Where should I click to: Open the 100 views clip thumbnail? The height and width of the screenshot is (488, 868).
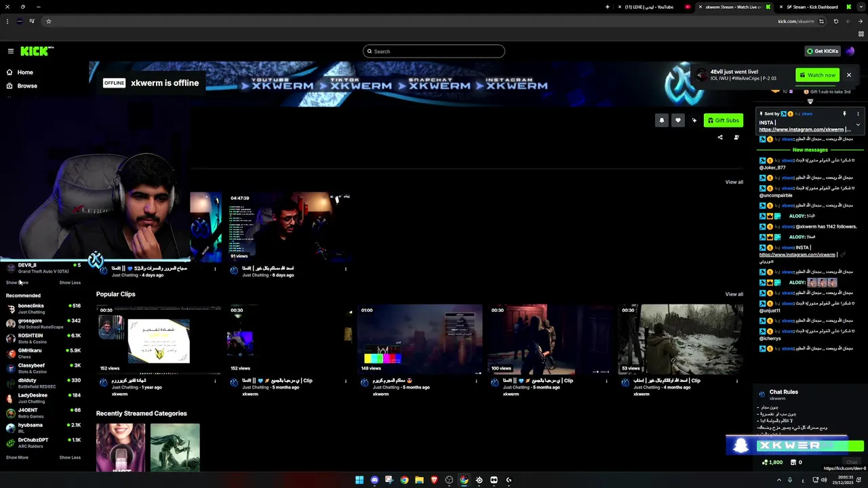tap(550, 340)
